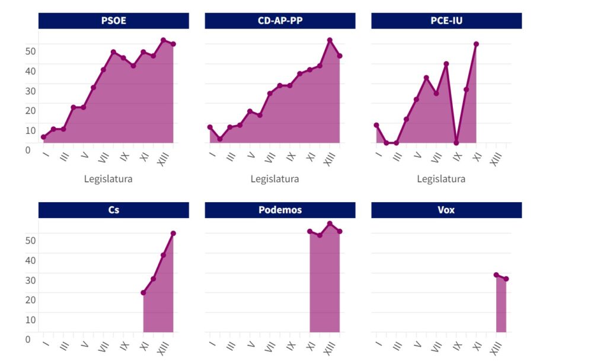Image resolution: width=607 pixels, height=364 pixels.
Task: Click the highest peak point in CD-AP-PP chart
Action: 330,40
